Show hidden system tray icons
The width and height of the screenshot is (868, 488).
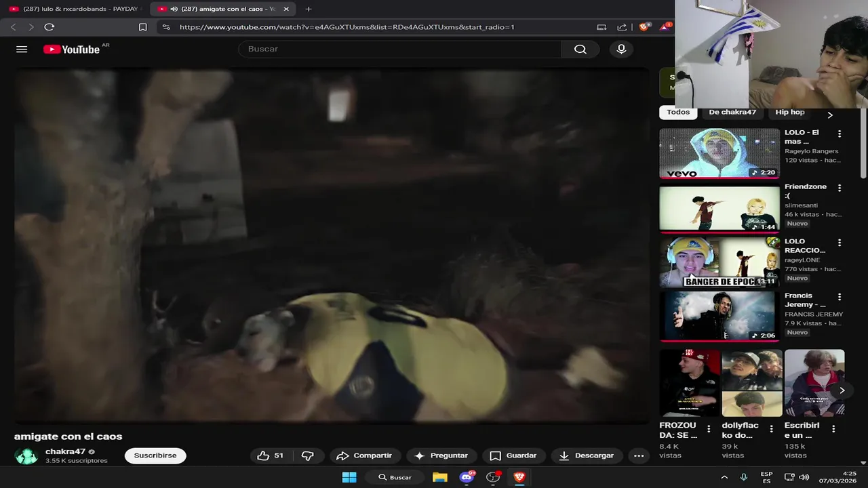[724, 477]
